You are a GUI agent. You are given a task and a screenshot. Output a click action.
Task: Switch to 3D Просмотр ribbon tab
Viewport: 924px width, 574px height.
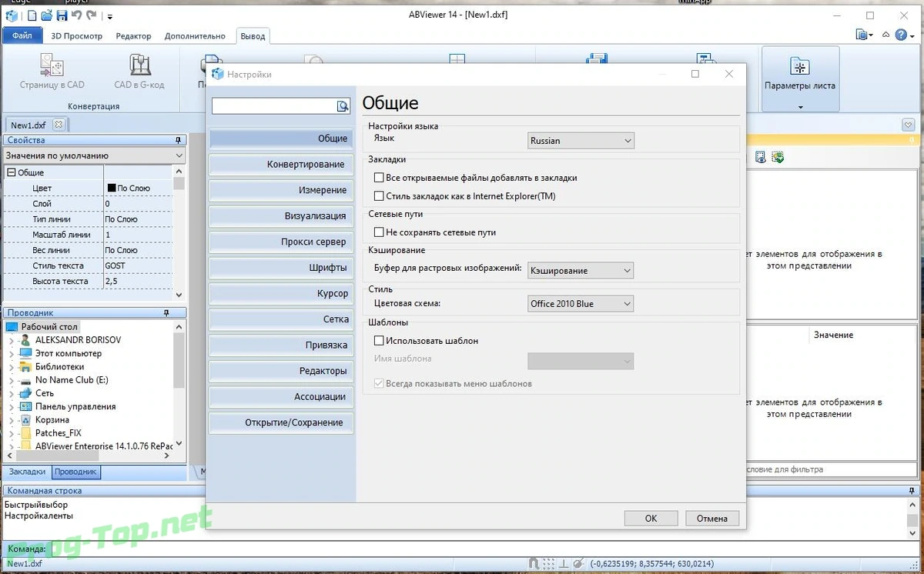[76, 35]
